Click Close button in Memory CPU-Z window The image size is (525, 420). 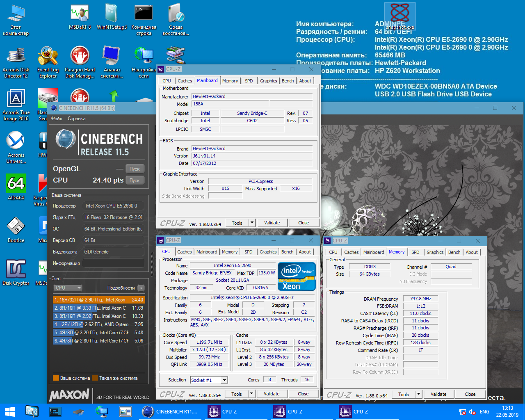tap(470, 394)
